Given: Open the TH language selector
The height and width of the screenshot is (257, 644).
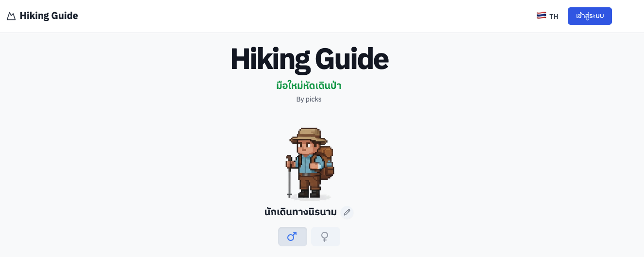Looking at the screenshot, I should tap(547, 16).
